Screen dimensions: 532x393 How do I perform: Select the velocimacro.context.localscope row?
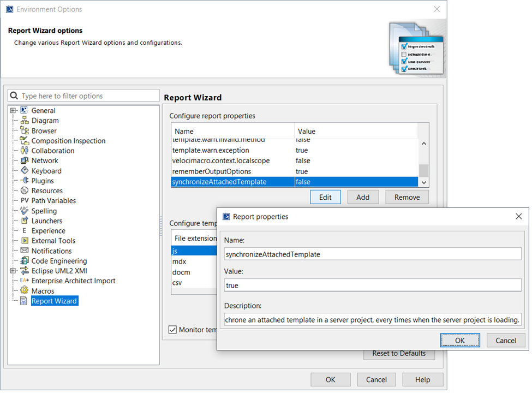295,160
